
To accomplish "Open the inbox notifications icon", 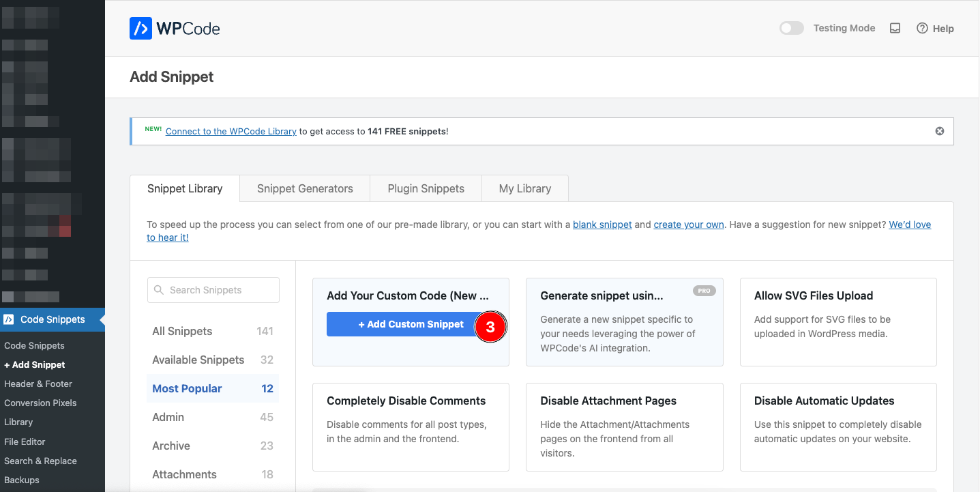I will click(x=895, y=28).
